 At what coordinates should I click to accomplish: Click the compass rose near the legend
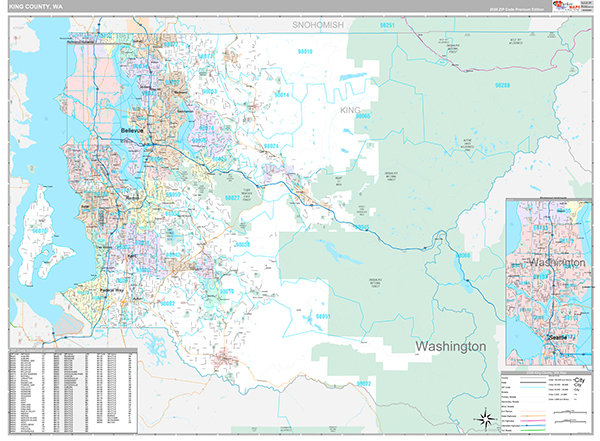click(x=486, y=419)
